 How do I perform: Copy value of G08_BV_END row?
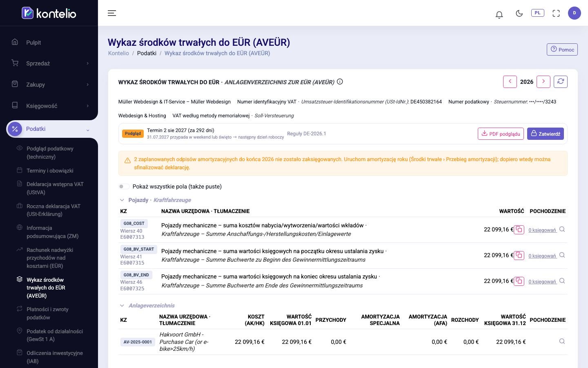519,281
